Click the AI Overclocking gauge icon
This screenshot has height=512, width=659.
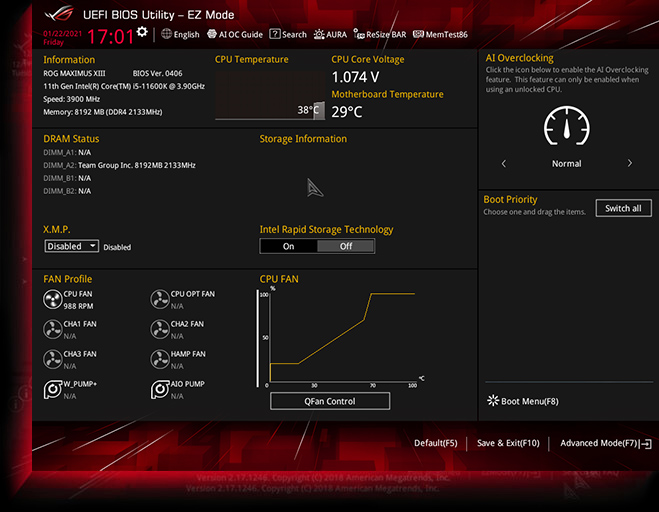(x=567, y=126)
